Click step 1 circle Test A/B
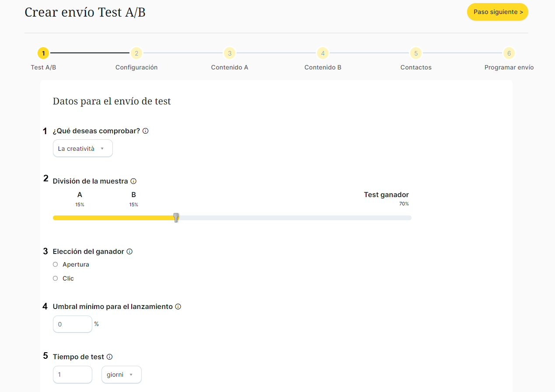The width and height of the screenshot is (555, 392). pyautogui.click(x=43, y=53)
